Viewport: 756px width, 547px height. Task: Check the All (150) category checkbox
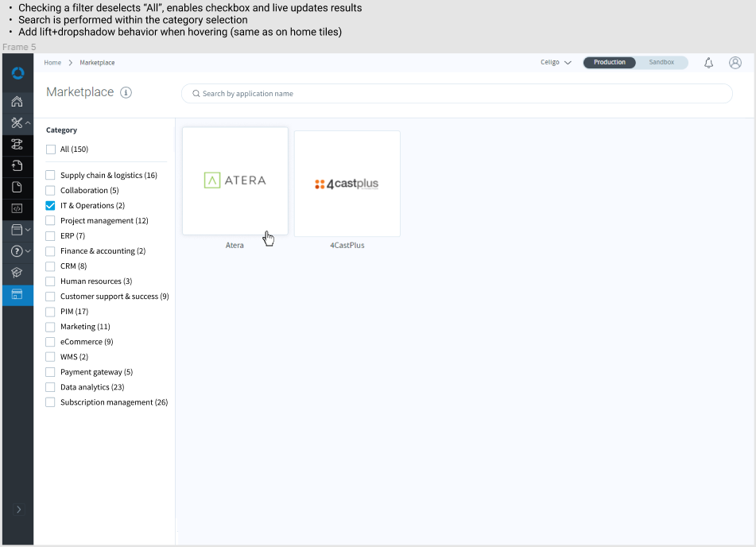tap(51, 149)
